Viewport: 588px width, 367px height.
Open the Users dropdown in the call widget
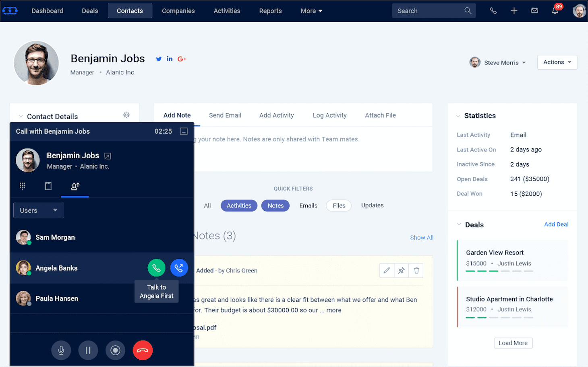(38, 210)
